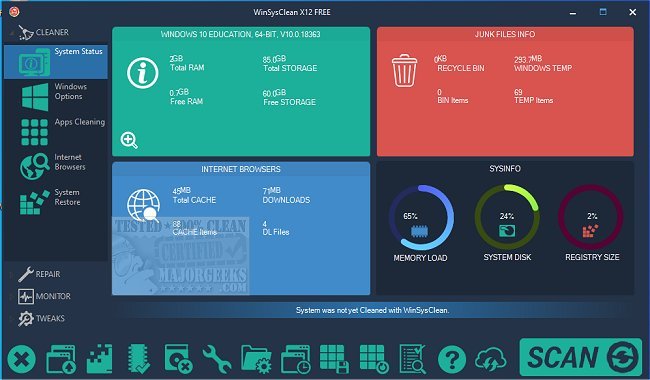Screen dimensions: 650x380
Task: Open Internet Browsers sidebar item
Action: click(x=56, y=167)
